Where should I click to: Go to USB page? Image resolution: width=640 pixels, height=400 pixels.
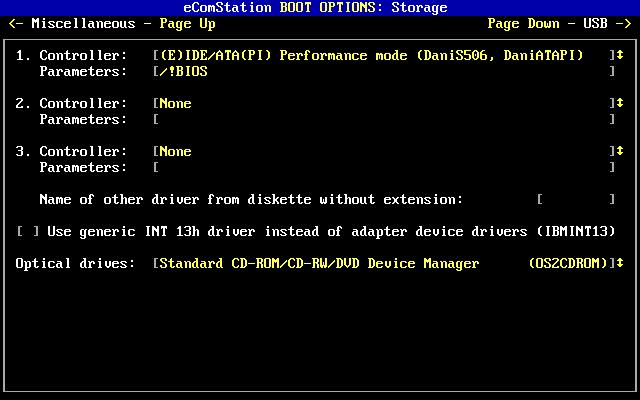coord(596,23)
